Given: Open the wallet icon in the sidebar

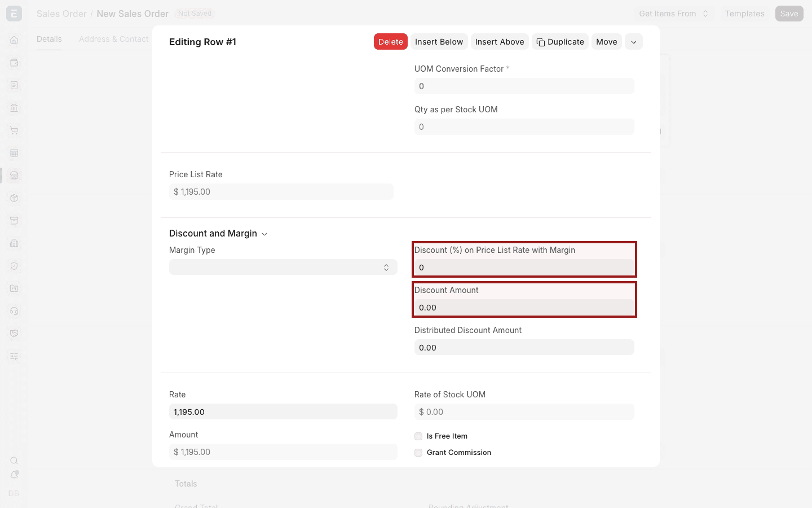Looking at the screenshot, I should (x=14, y=63).
